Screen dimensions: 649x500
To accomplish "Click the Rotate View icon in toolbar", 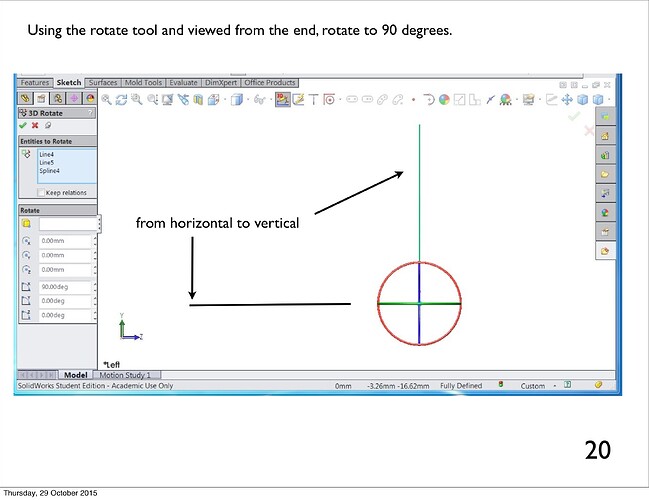I will [123, 99].
